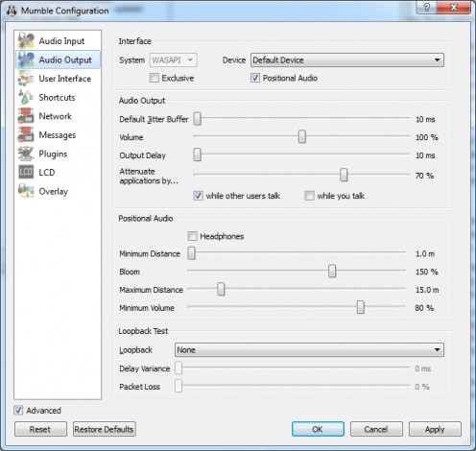Click the Loopback Test group heading
The image size is (476, 451).
point(143,331)
